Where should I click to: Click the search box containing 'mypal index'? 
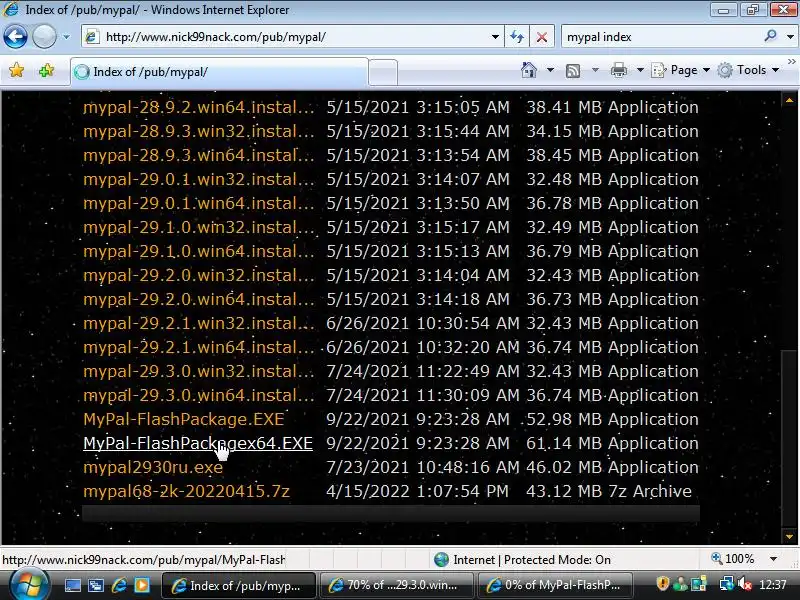click(661, 37)
